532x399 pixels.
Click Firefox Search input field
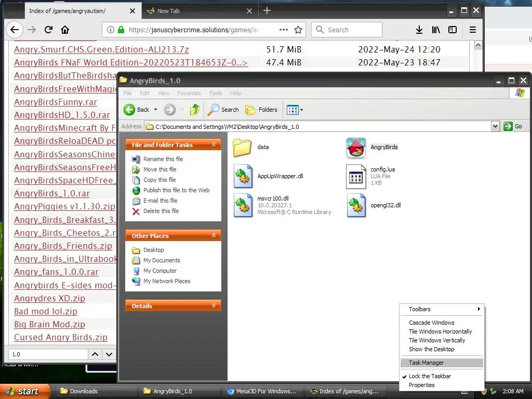point(347,30)
